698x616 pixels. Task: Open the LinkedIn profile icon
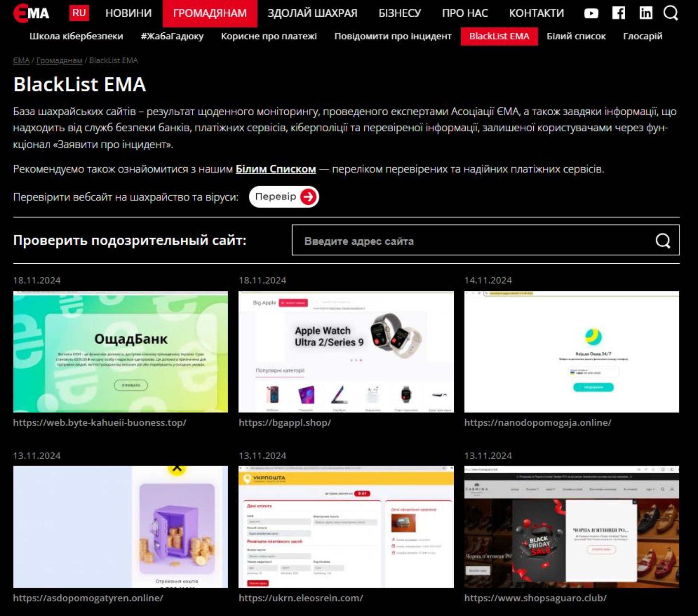[x=646, y=13]
